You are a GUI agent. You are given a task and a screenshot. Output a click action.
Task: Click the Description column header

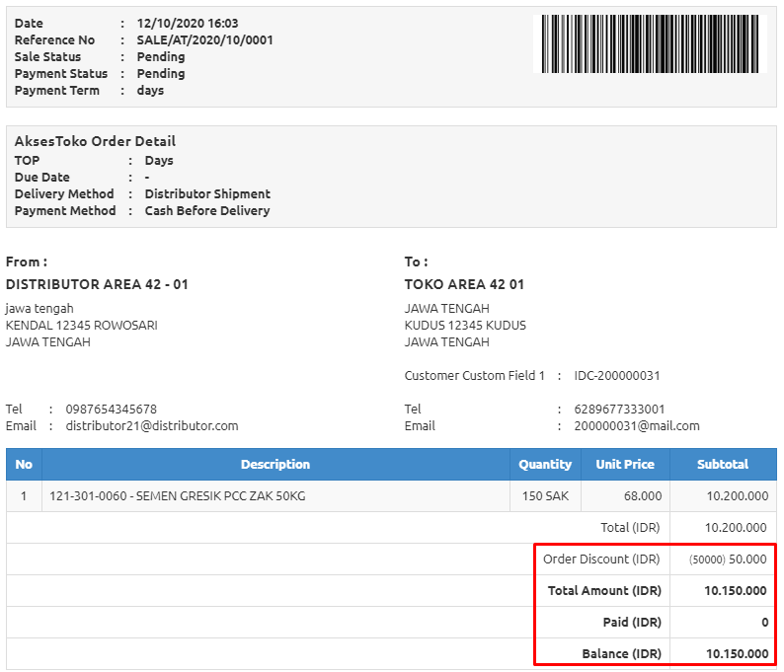tap(275, 464)
